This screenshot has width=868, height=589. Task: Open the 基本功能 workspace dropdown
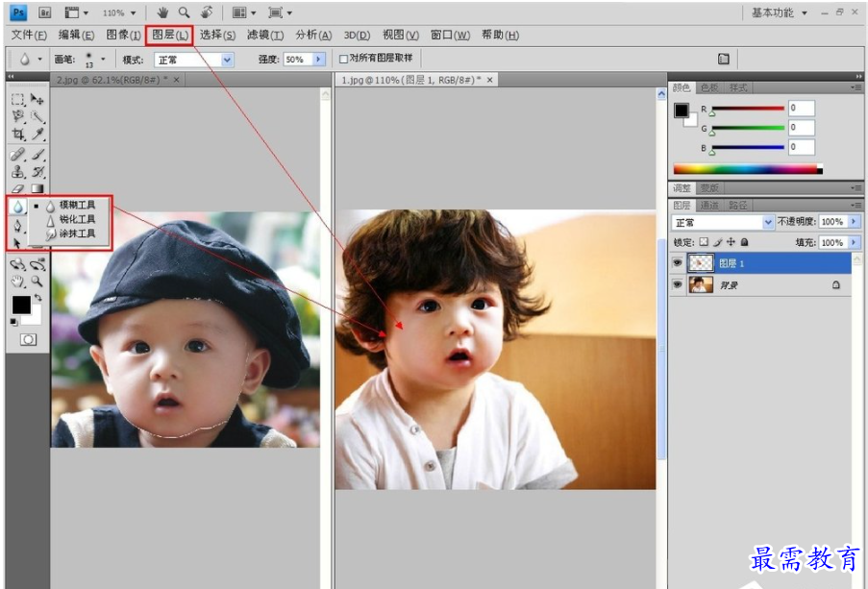pyautogui.click(x=779, y=12)
